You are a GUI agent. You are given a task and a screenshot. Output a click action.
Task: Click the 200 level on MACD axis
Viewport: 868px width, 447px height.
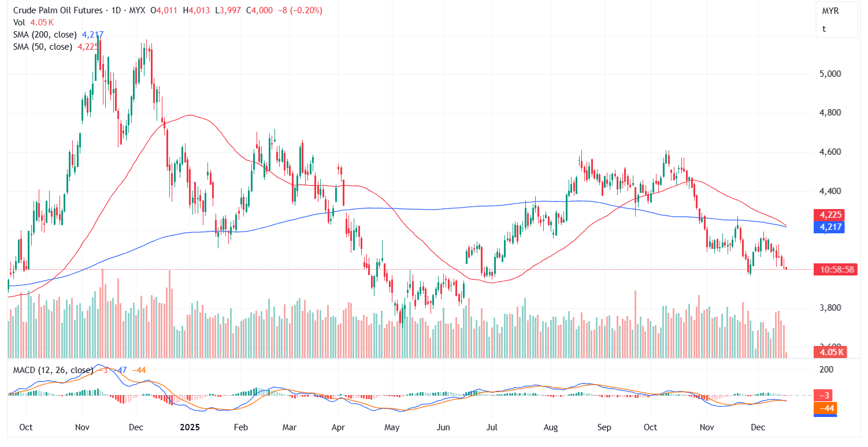(x=826, y=369)
